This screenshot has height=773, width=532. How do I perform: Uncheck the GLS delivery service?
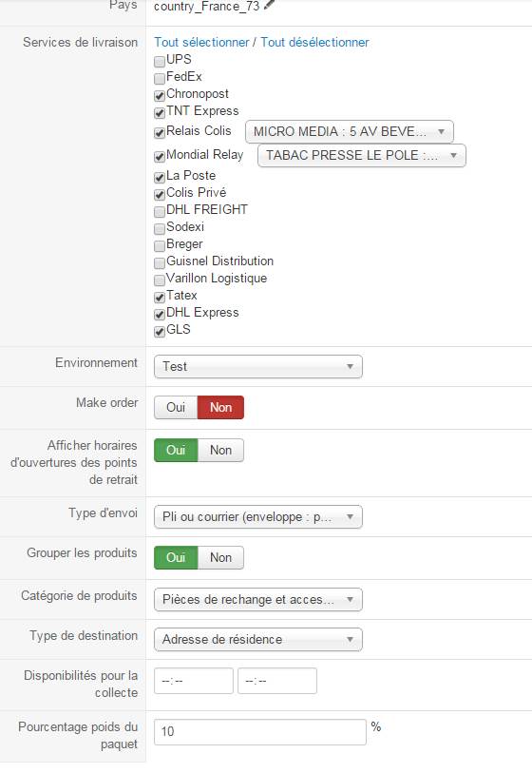click(x=159, y=331)
